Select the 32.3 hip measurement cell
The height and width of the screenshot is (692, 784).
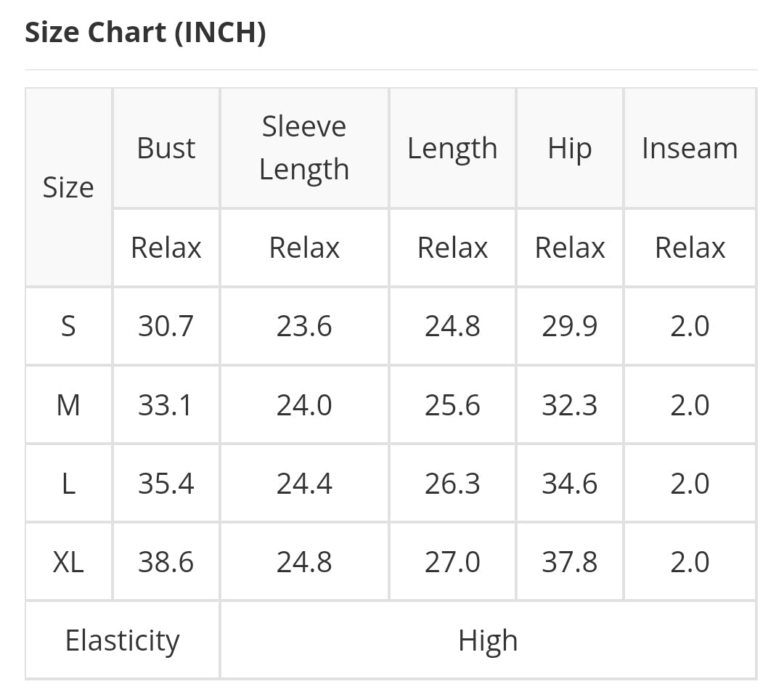570,404
